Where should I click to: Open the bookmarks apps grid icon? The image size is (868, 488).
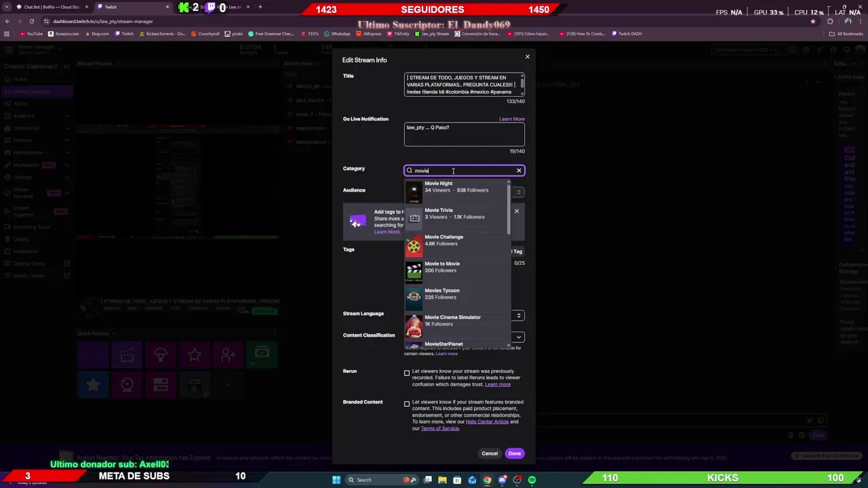7,34
